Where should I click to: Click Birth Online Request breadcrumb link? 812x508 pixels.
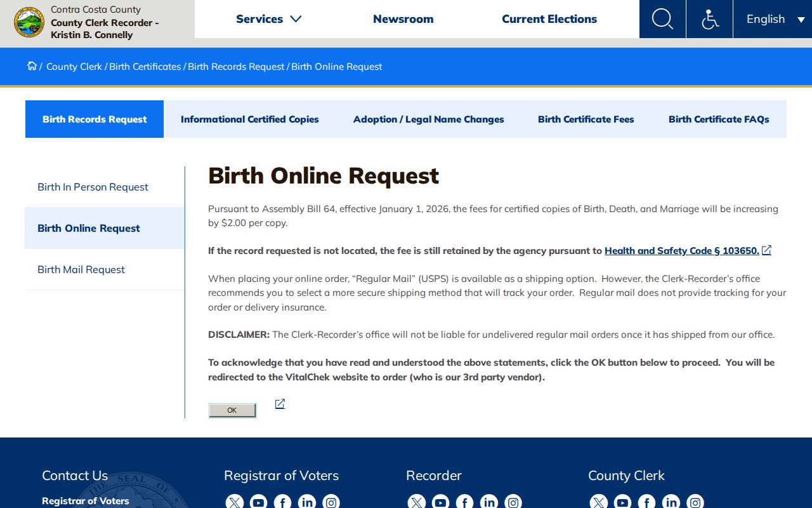coord(337,67)
